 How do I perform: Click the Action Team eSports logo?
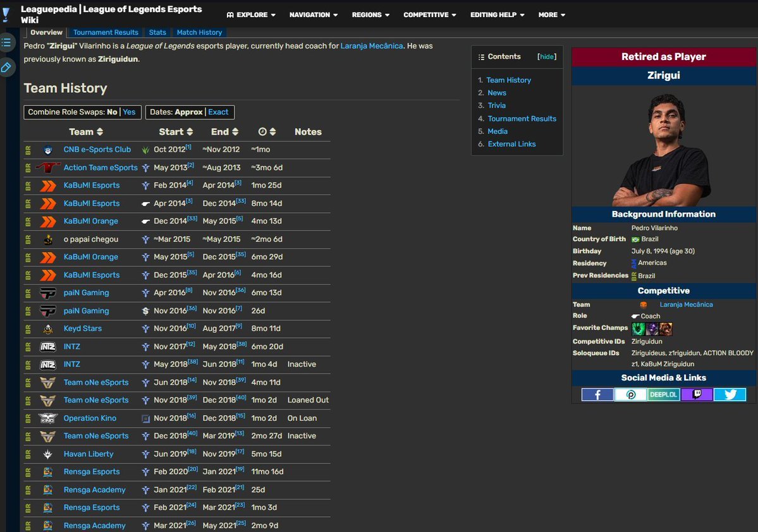pyautogui.click(x=48, y=167)
